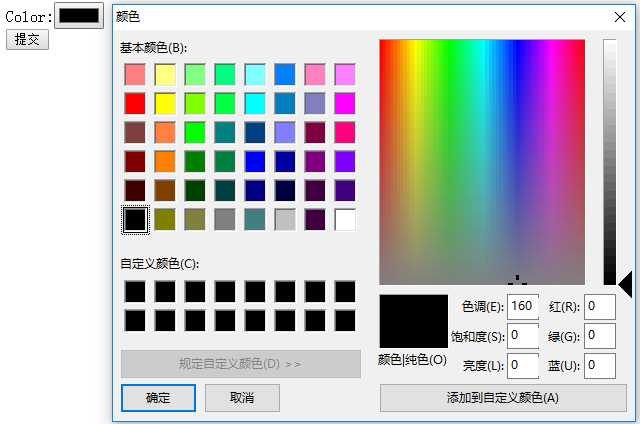Select last custom color slot in bottom row
The height and width of the screenshot is (424, 640).
[x=345, y=321]
